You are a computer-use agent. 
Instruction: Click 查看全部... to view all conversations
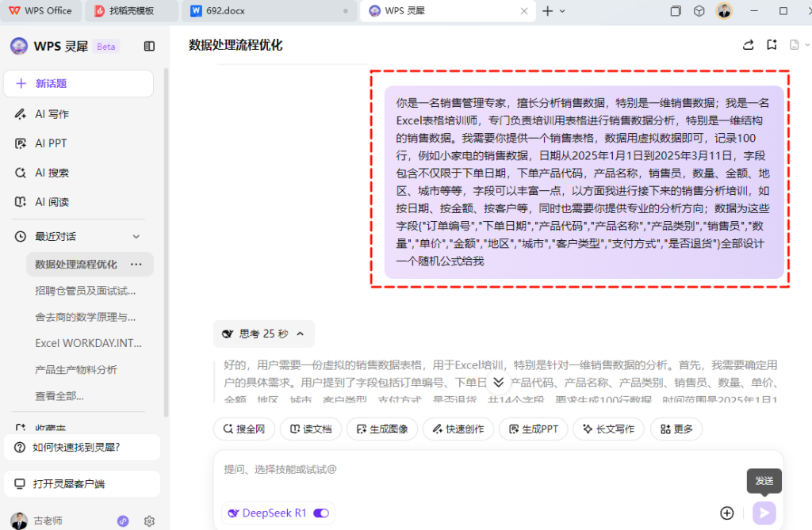(59, 396)
